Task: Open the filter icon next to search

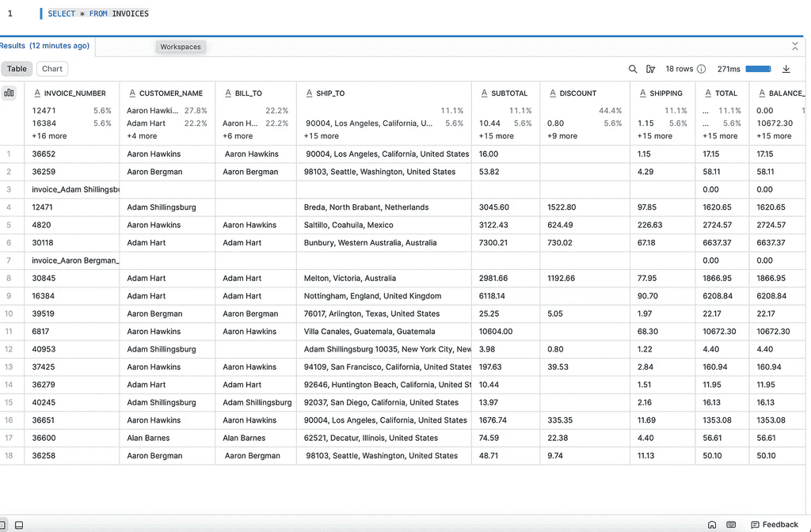Action: [x=651, y=69]
